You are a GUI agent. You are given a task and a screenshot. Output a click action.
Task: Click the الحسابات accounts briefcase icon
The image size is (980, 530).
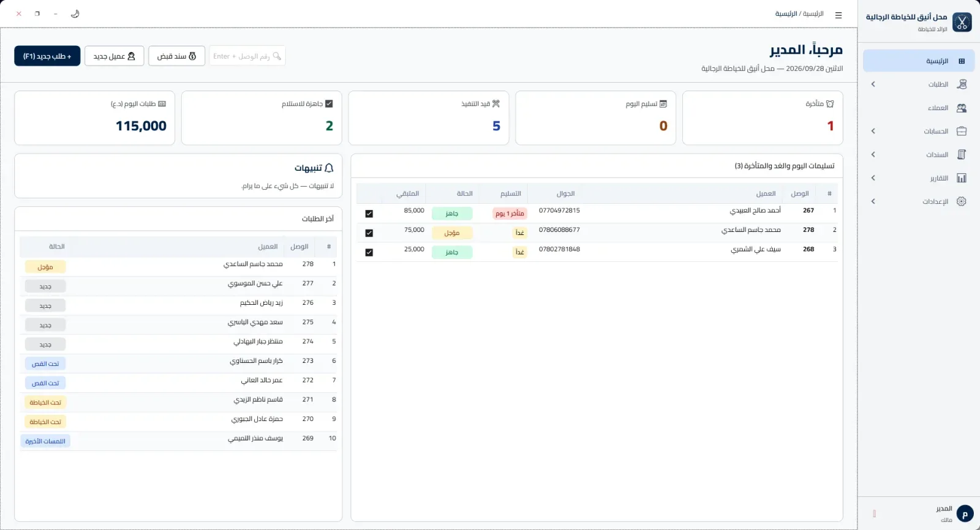(962, 131)
